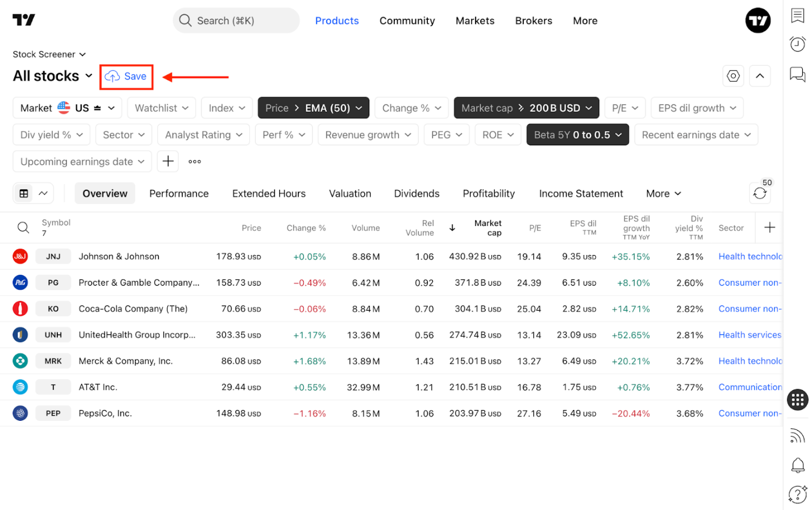Switch to the Dividends tab
The width and height of the screenshot is (812, 510).
coord(416,194)
